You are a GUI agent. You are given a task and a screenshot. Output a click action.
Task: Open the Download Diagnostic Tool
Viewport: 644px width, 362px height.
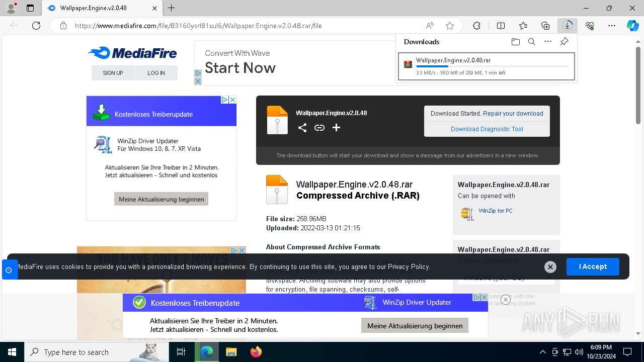[x=487, y=129]
